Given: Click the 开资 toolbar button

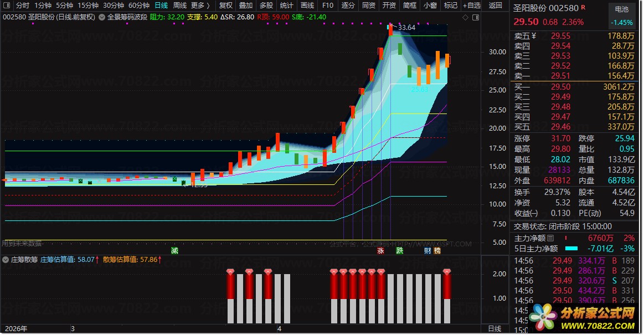Looking at the screenshot, I should pos(389,6).
